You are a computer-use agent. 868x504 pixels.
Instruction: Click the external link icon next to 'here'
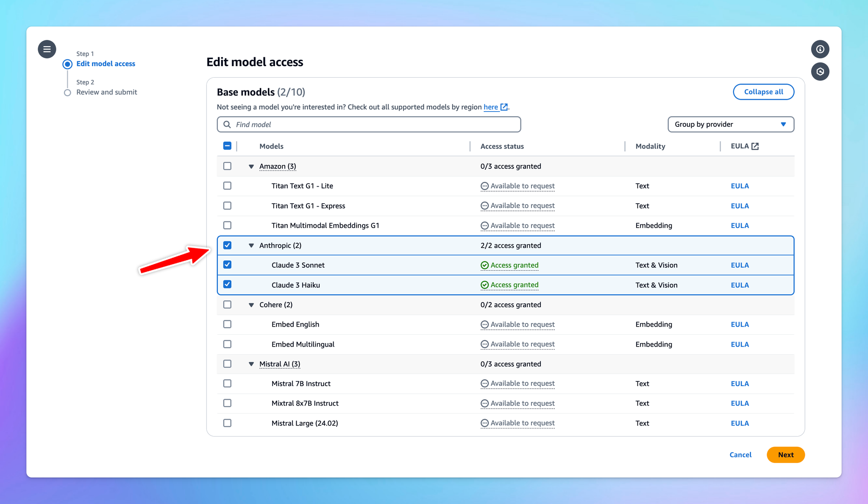504,107
